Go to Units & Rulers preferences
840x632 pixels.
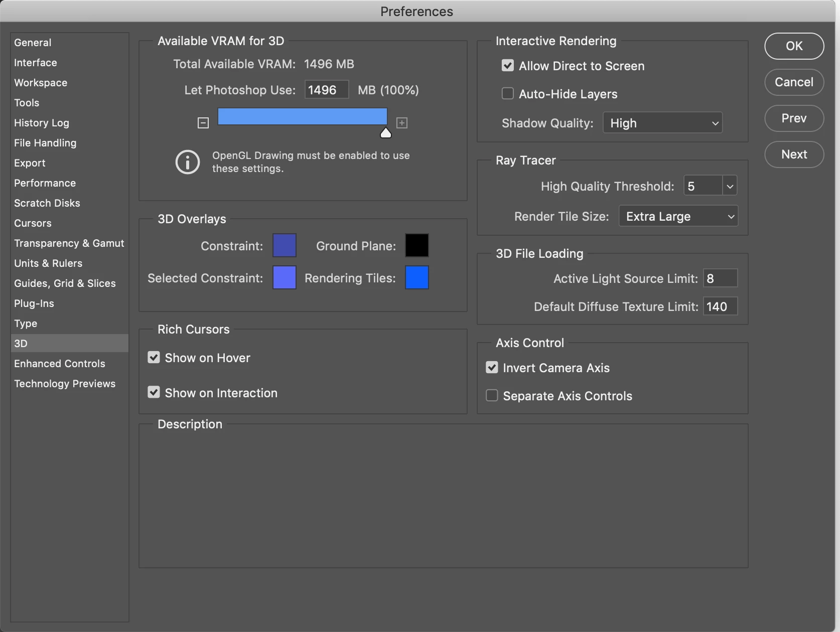pyautogui.click(x=69, y=263)
